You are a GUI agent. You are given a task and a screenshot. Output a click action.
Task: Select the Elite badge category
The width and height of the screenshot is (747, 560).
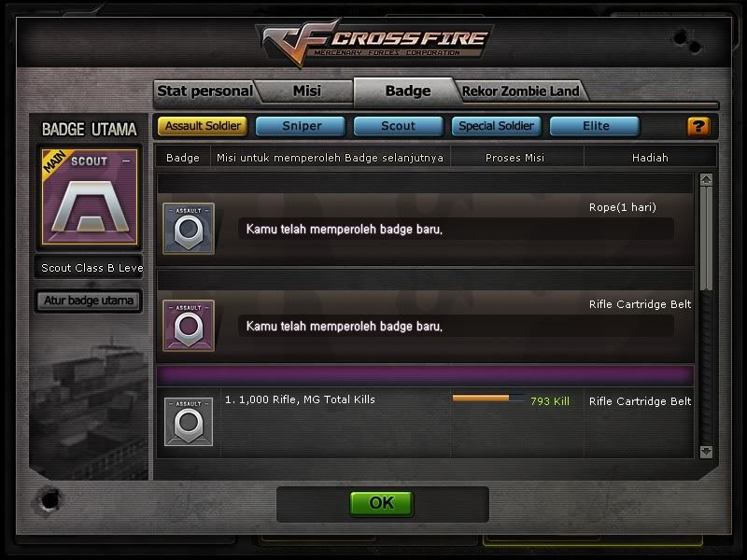click(x=595, y=126)
